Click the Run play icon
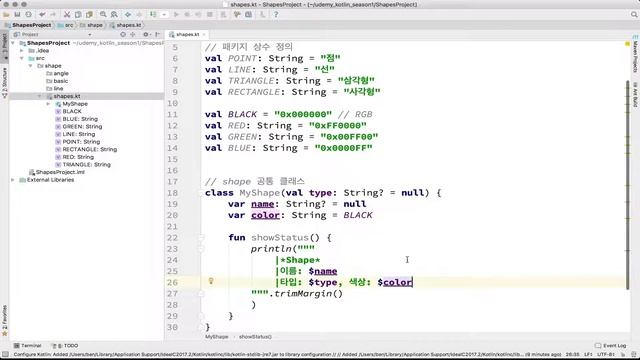640x360 pixels. 176,15
